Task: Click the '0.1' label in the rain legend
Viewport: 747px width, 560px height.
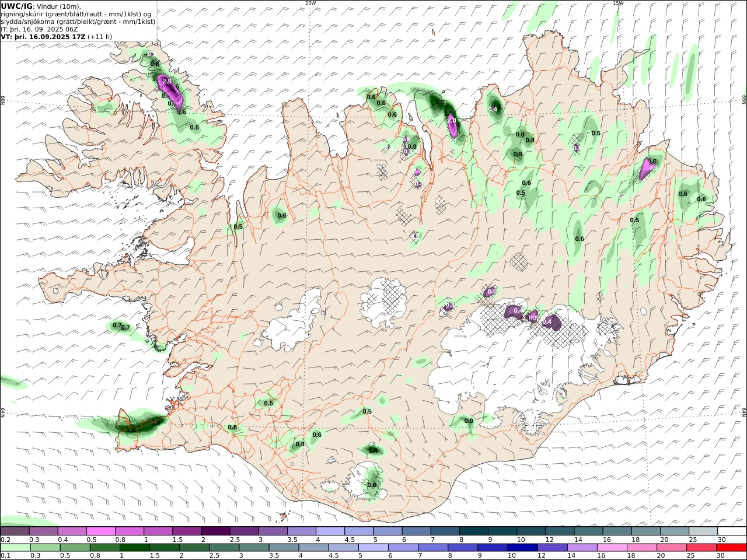Action: [x=5, y=556]
